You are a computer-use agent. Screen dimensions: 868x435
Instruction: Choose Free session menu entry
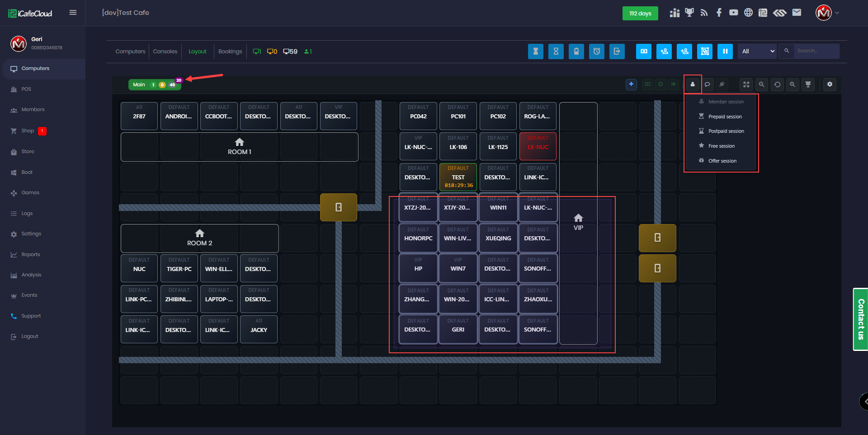(x=721, y=146)
